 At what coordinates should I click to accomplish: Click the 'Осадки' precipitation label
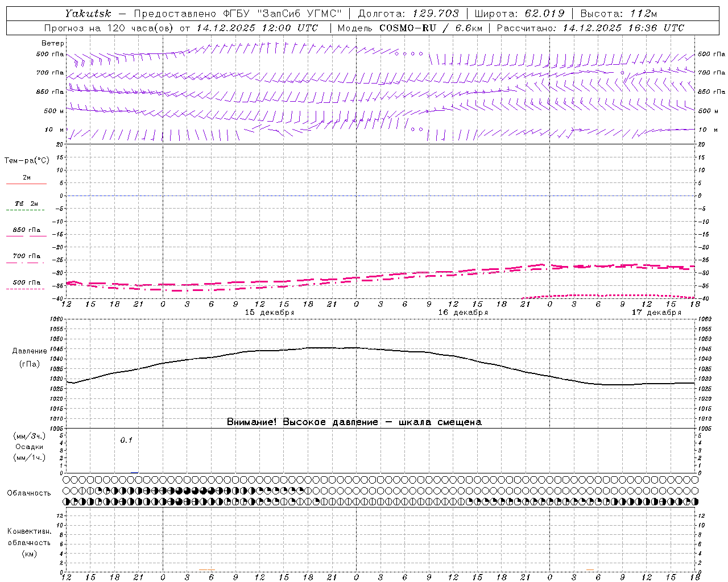30,447
